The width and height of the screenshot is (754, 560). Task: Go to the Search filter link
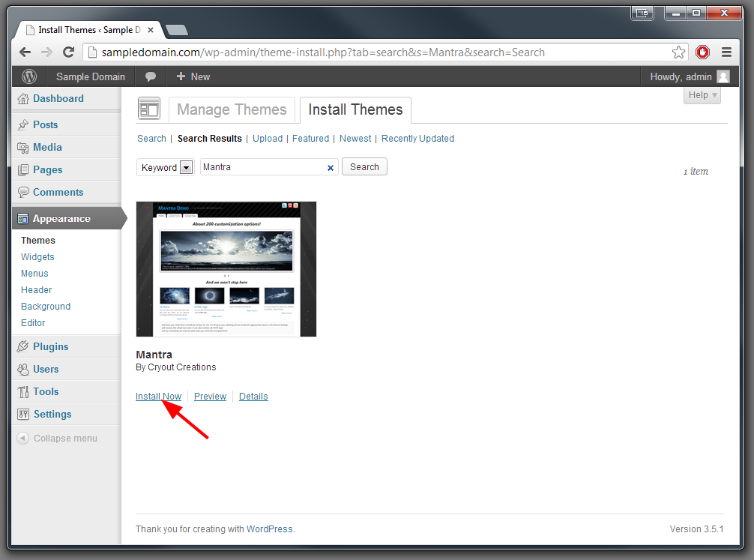(x=151, y=139)
